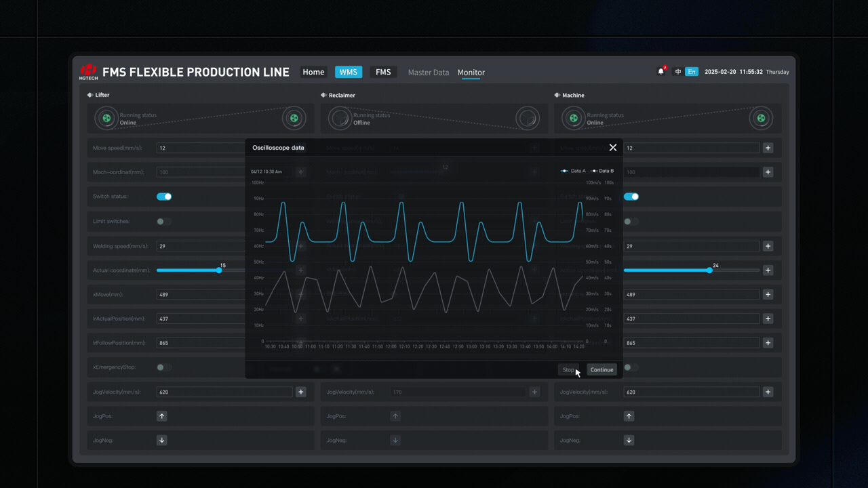Select the Monitor tab

coord(471,73)
